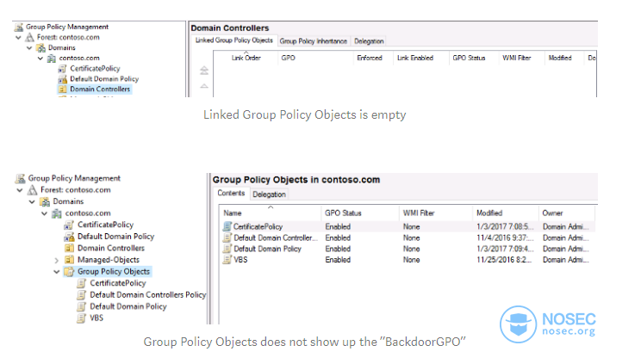
Task: Click the Default Domain Policy icon in top tree
Action: pyautogui.click(x=63, y=79)
